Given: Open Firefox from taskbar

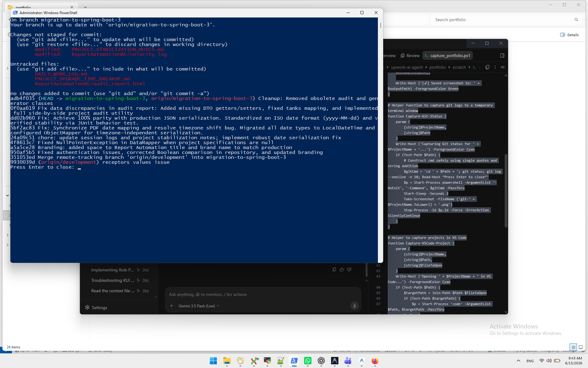Looking at the screenshot, I should coord(375,361).
